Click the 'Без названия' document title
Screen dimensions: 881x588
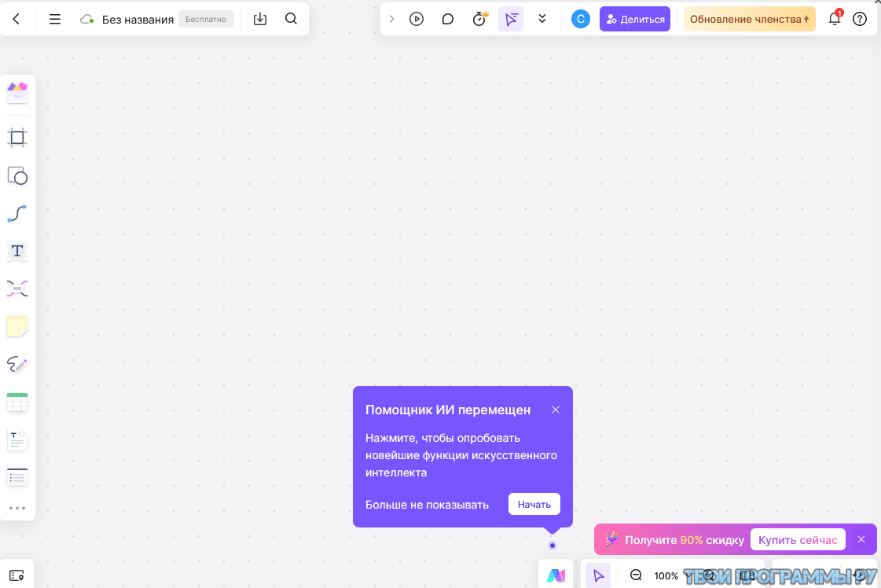(138, 19)
